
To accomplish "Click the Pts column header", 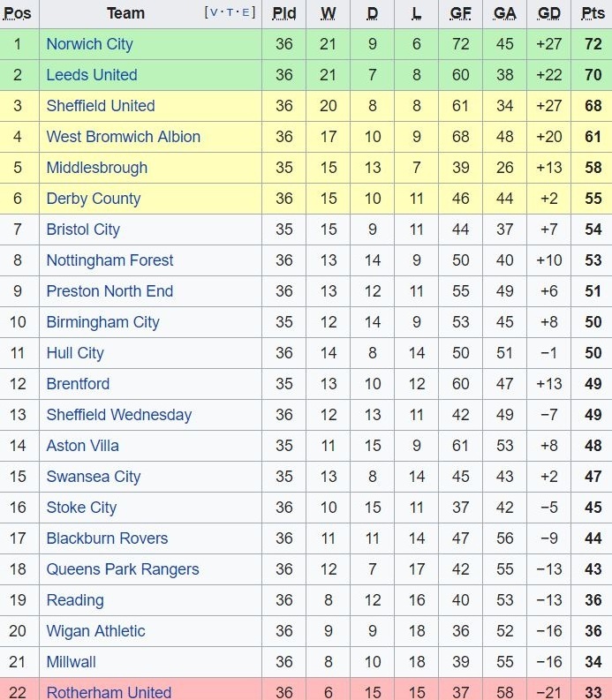I will 593,13.
